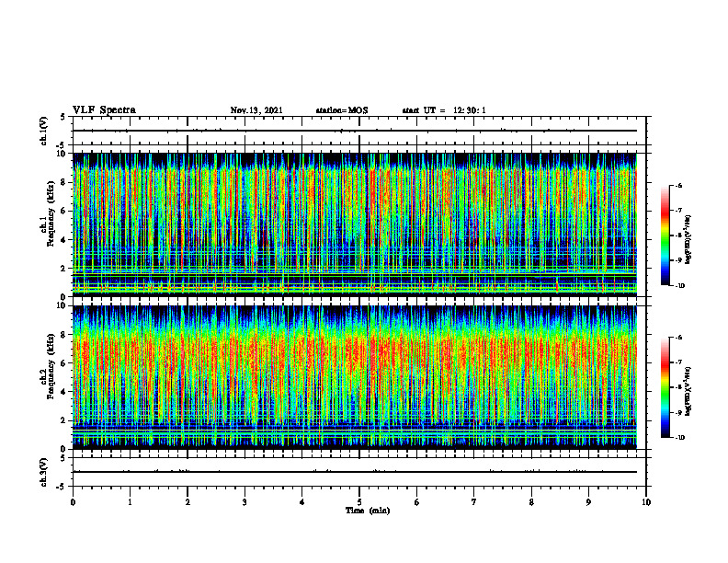Click the time axis tick label "2"

coord(188,502)
